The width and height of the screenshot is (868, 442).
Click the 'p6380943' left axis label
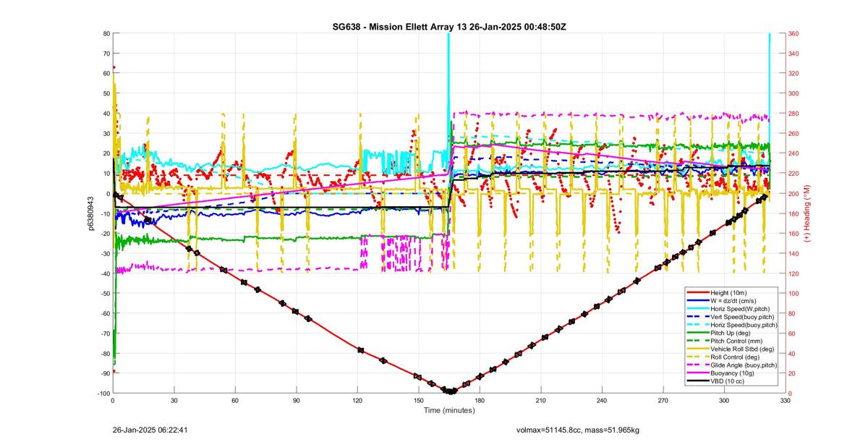coord(91,214)
